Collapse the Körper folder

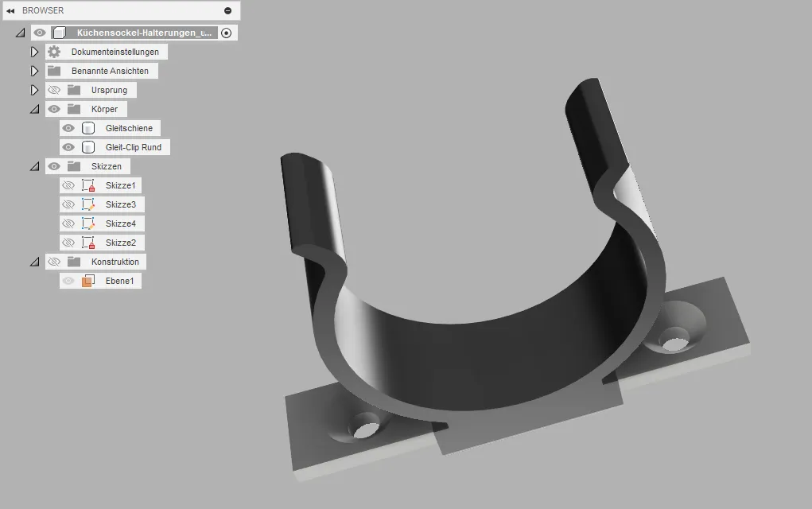click(x=34, y=109)
